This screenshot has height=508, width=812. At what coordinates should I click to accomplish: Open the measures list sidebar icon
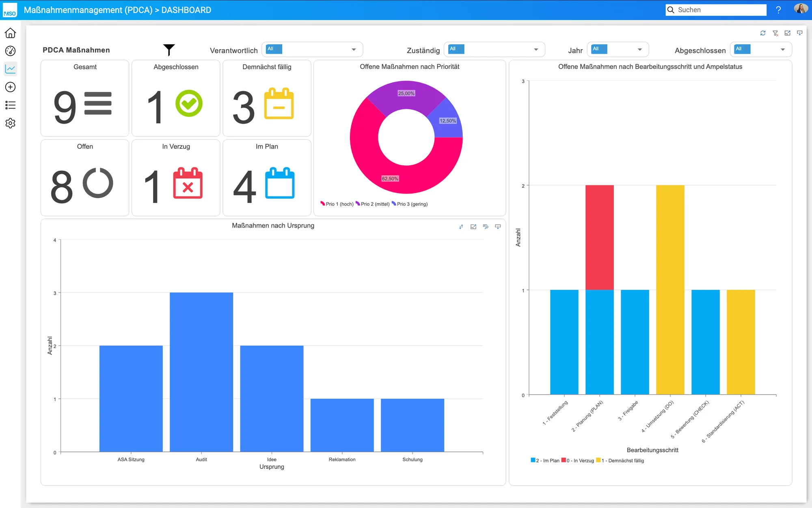point(10,105)
